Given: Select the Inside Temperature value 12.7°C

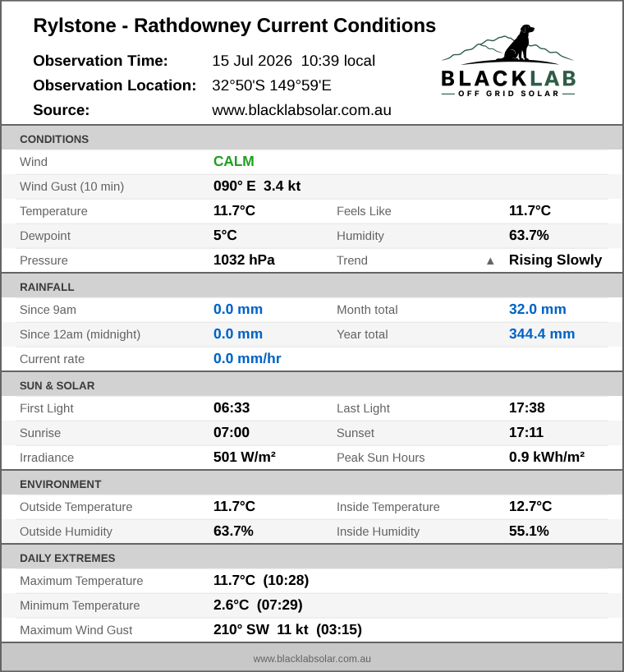Looking at the screenshot, I should tap(530, 506).
